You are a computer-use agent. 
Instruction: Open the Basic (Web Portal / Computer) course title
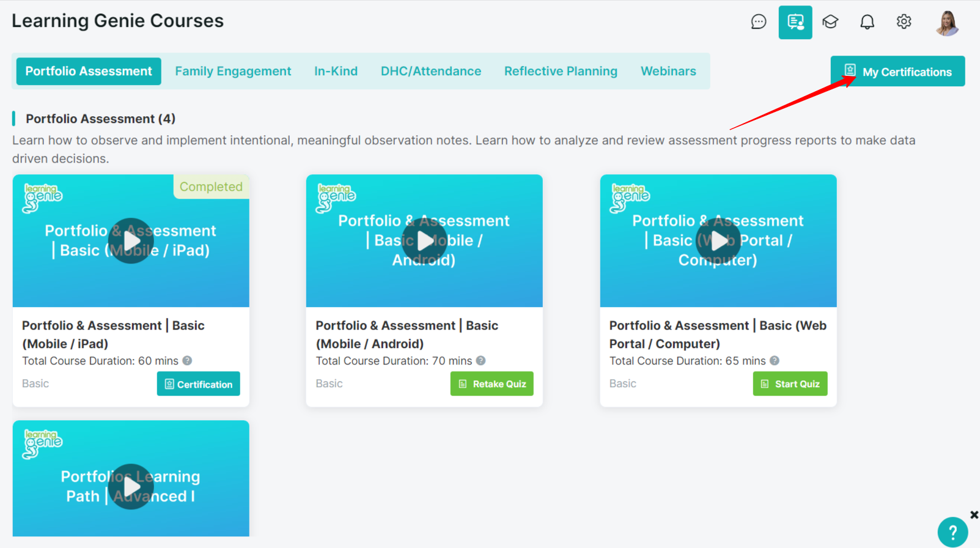tap(718, 335)
